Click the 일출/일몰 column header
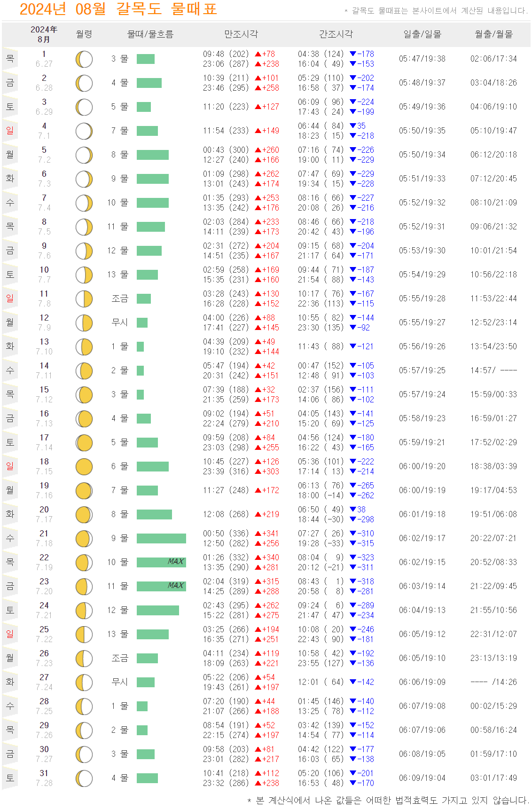The height and width of the screenshot is (809, 532). pos(422,34)
